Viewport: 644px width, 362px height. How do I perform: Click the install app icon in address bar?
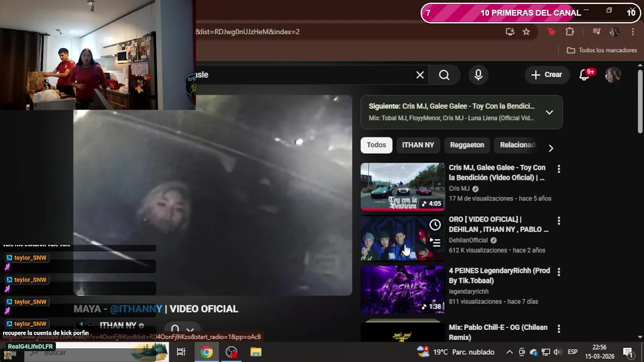click(510, 32)
